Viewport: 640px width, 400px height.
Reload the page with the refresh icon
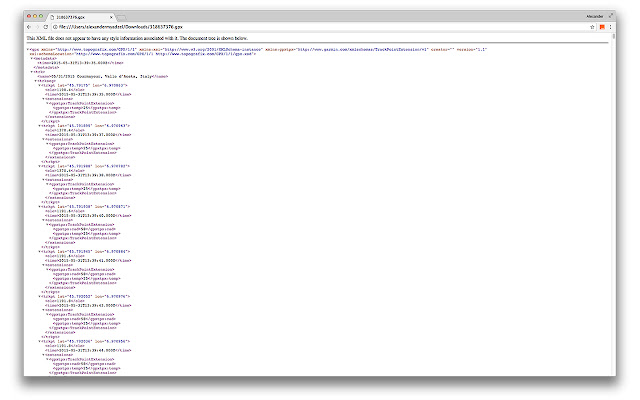46,27
